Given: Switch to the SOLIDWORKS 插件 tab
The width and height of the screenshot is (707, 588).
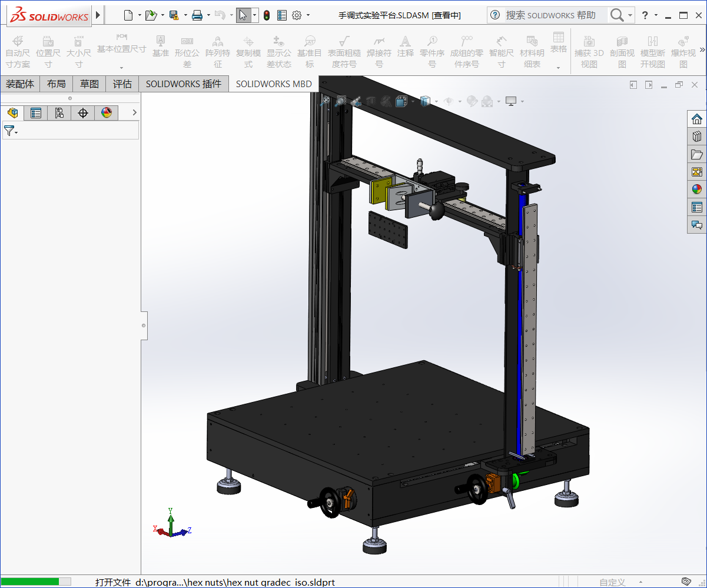Looking at the screenshot, I should coord(184,84).
